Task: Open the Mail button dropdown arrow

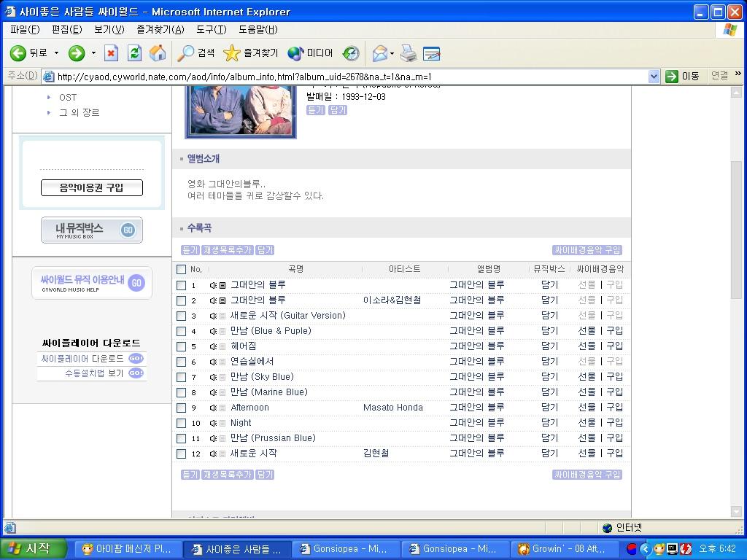Action: (x=392, y=52)
